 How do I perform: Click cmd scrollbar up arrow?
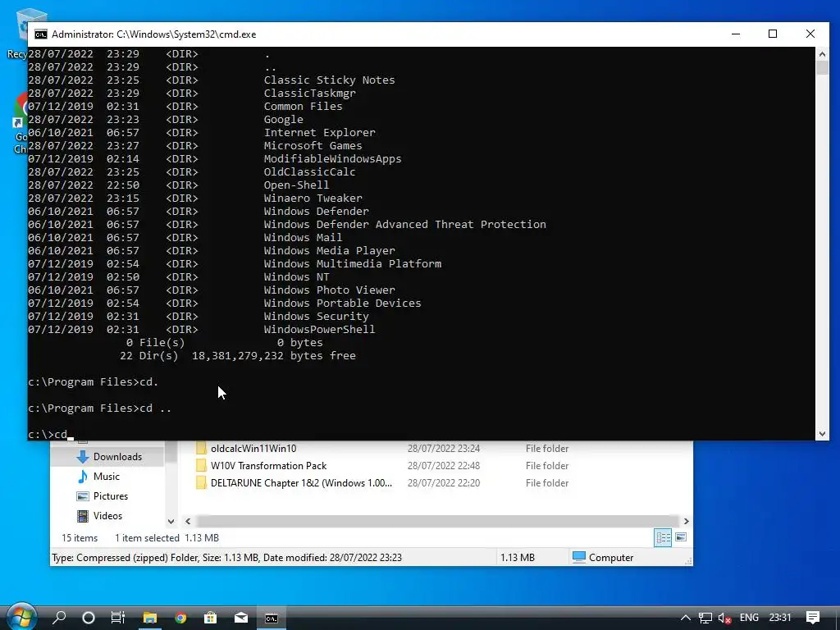coord(822,53)
